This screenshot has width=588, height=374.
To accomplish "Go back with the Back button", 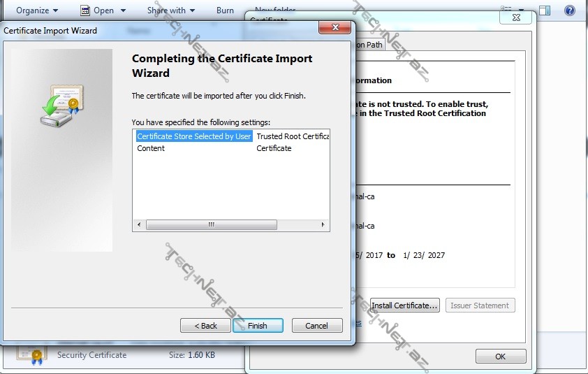I will click(x=205, y=326).
